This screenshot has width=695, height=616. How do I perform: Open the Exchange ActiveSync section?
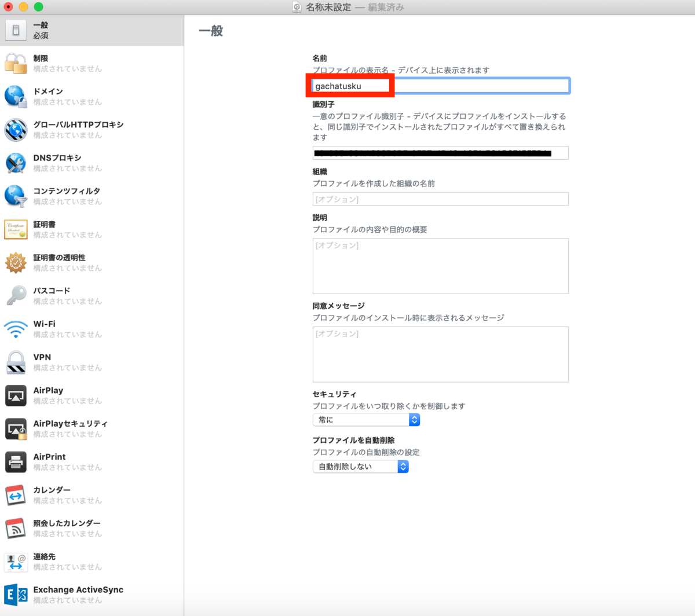16,595
